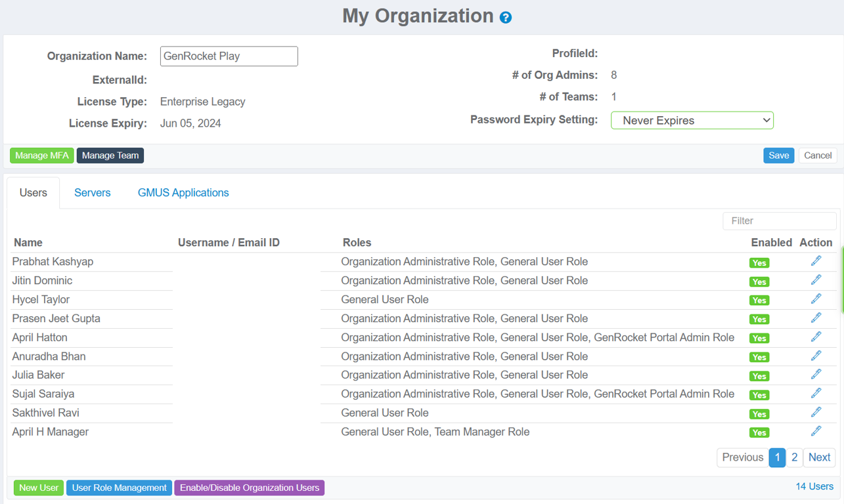Screen dimensions: 844x504
Task: Select the name Julia Baker
Action: [39, 375]
